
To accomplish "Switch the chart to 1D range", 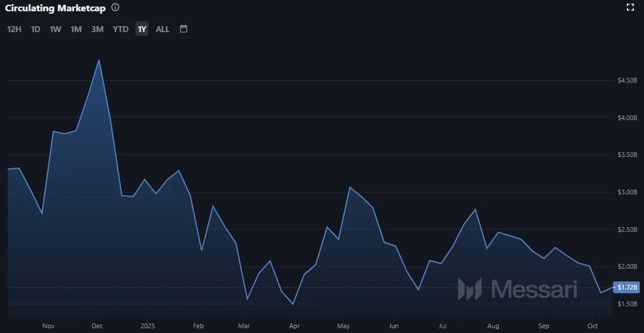I will [x=36, y=29].
